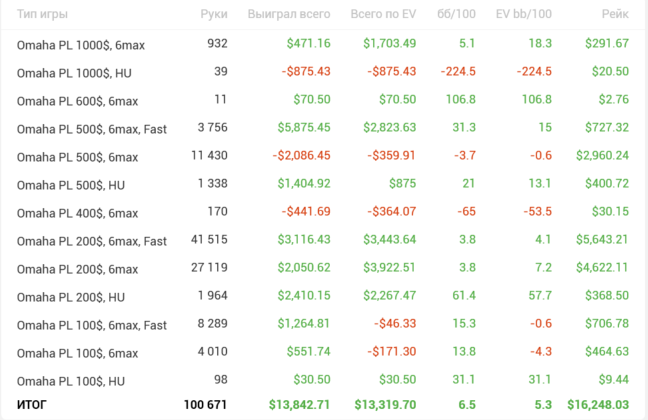Viewport: 648px width, 420px height.
Task: Select the Omaha PL 200$, HU row
Action: pos(324,296)
